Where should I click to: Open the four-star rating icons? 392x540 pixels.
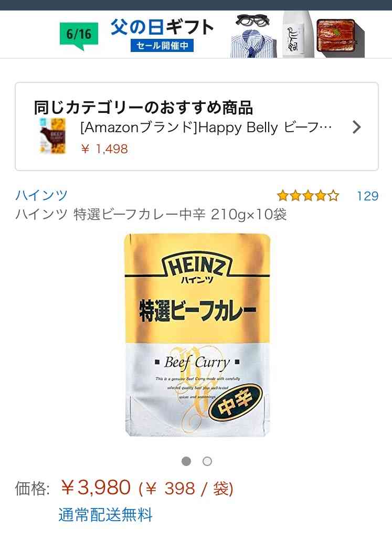(x=308, y=196)
